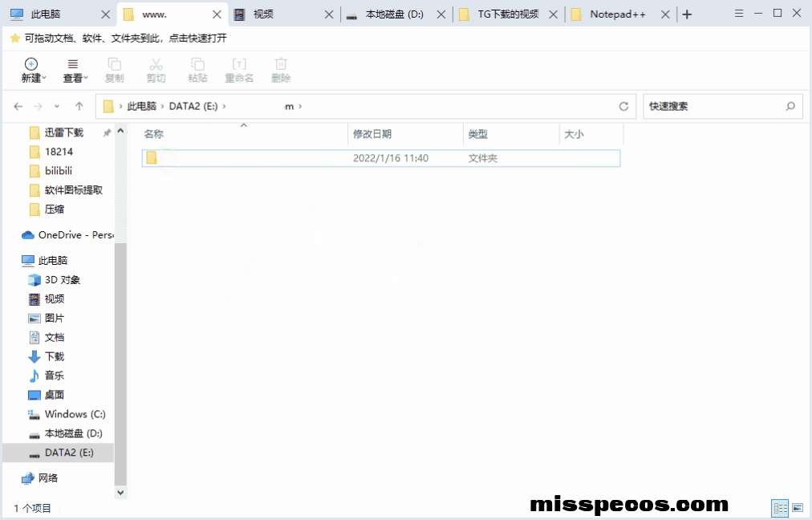The image size is (812, 520).
Task: Go back with the left arrow
Action: pos(18,106)
